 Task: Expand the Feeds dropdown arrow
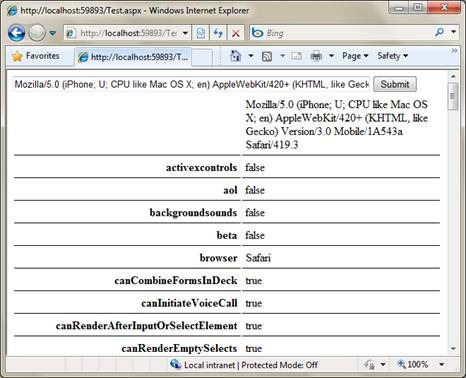coord(282,56)
